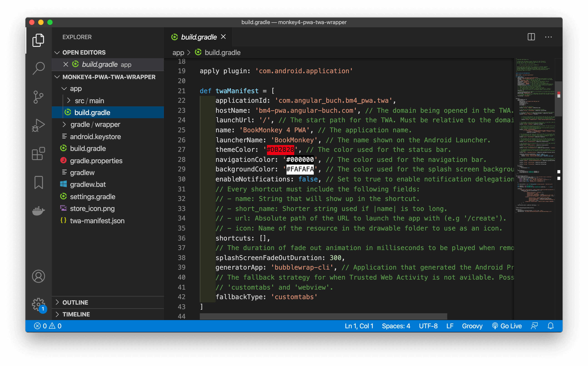Click UTF-8 encoding selector
Viewport: 588px width, 366px height.
coord(428,326)
